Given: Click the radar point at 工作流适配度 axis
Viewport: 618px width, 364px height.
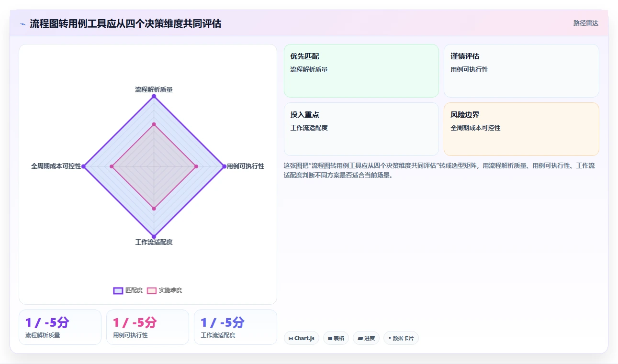Looking at the screenshot, I should 154,236.
